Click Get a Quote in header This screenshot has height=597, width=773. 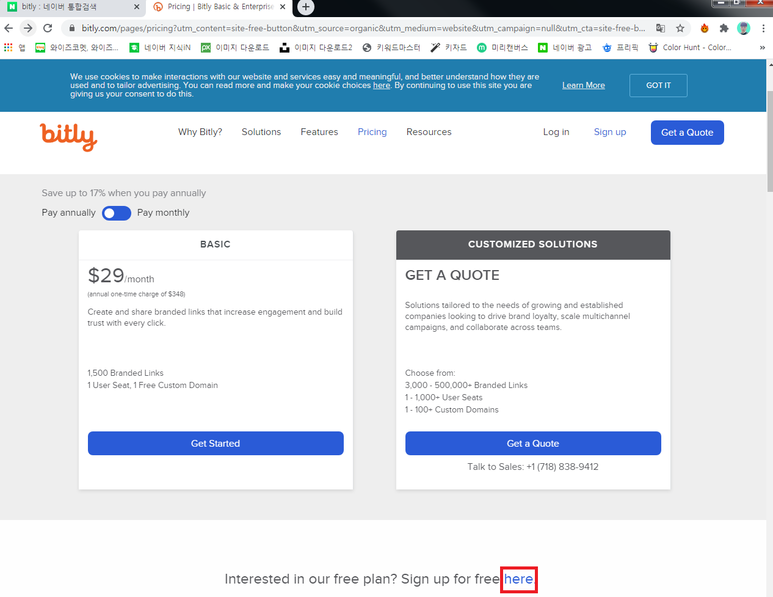coord(687,133)
